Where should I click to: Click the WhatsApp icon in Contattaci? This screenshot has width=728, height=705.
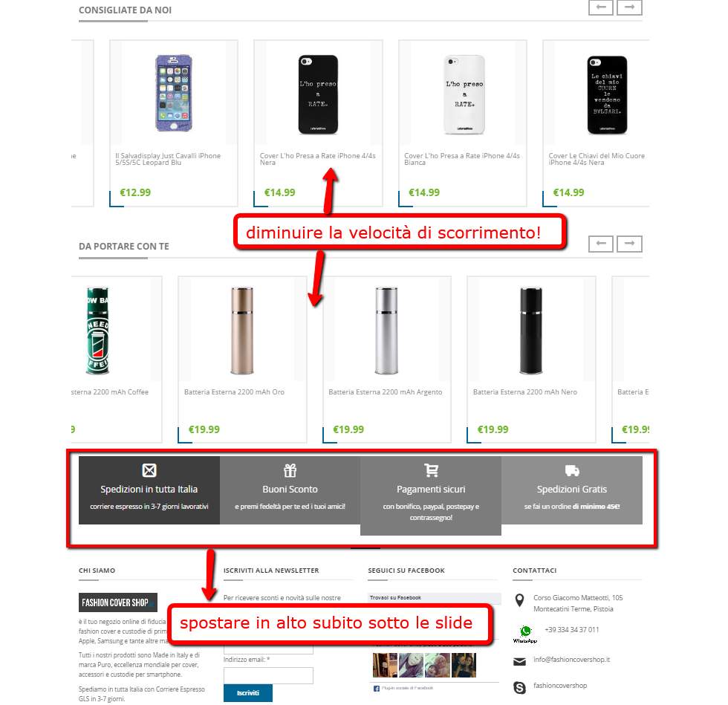click(x=525, y=634)
